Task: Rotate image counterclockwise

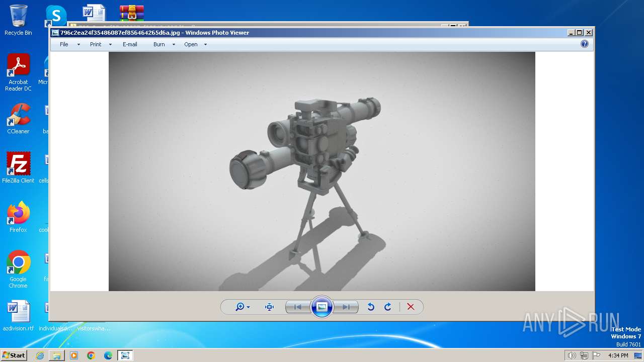Action: (x=371, y=307)
